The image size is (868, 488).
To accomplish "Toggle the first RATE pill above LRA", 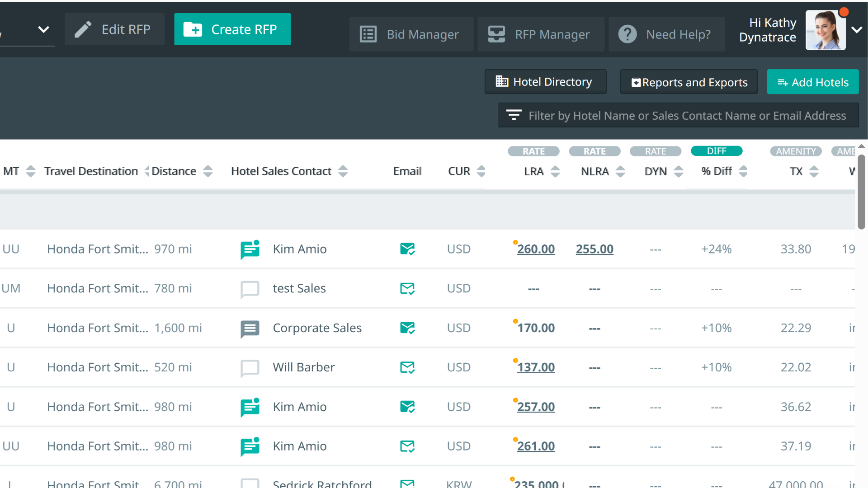I will 533,151.
